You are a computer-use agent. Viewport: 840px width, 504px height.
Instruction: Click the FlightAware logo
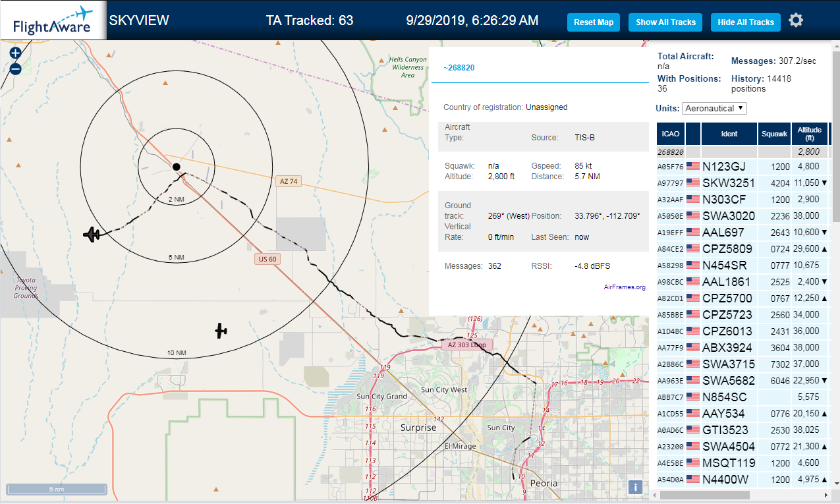[x=53, y=20]
